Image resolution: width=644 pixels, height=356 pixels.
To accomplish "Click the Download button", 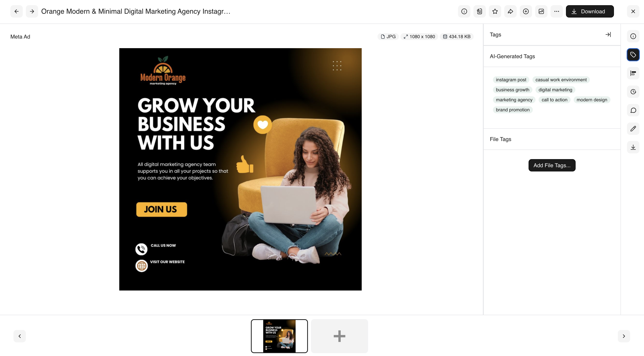I will coord(590,11).
